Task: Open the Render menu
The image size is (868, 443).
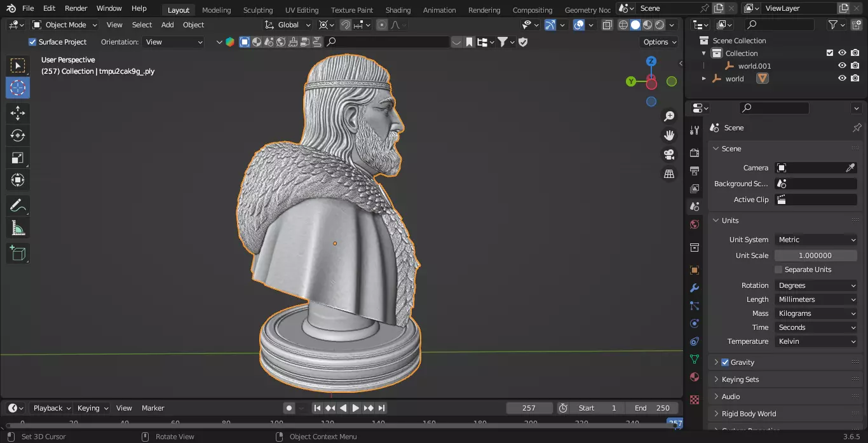Action: point(76,8)
